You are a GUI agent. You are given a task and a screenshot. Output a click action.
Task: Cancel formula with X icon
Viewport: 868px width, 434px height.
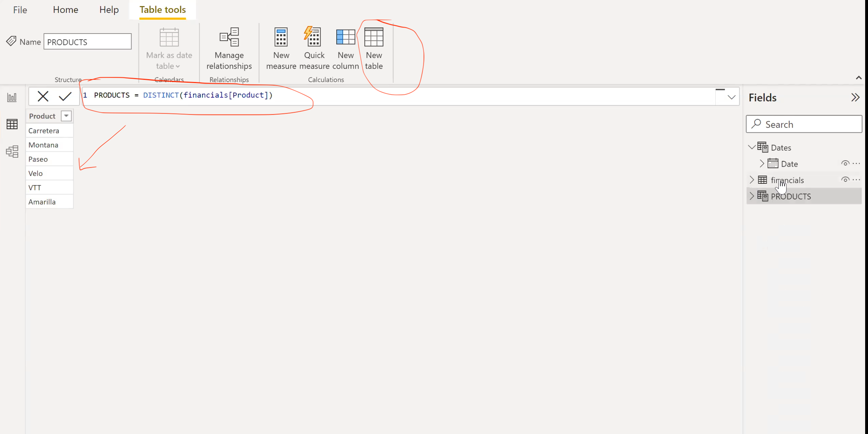click(43, 96)
